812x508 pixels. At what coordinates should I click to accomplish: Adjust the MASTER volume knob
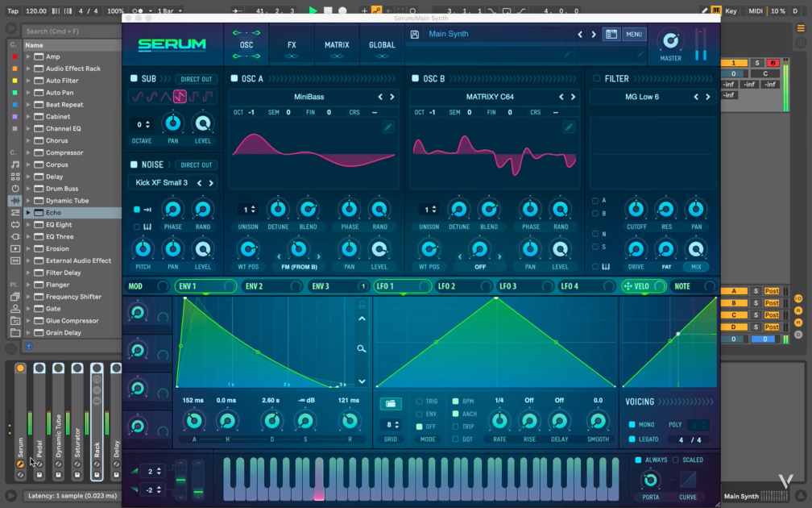(670, 40)
